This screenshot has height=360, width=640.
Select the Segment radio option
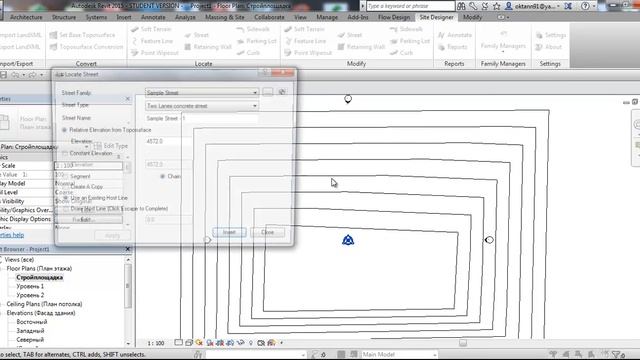tap(65, 176)
